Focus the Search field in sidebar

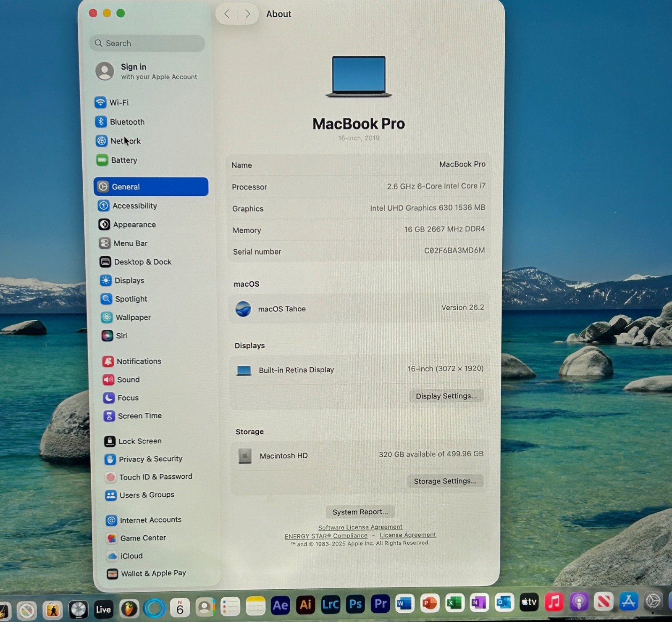(147, 43)
